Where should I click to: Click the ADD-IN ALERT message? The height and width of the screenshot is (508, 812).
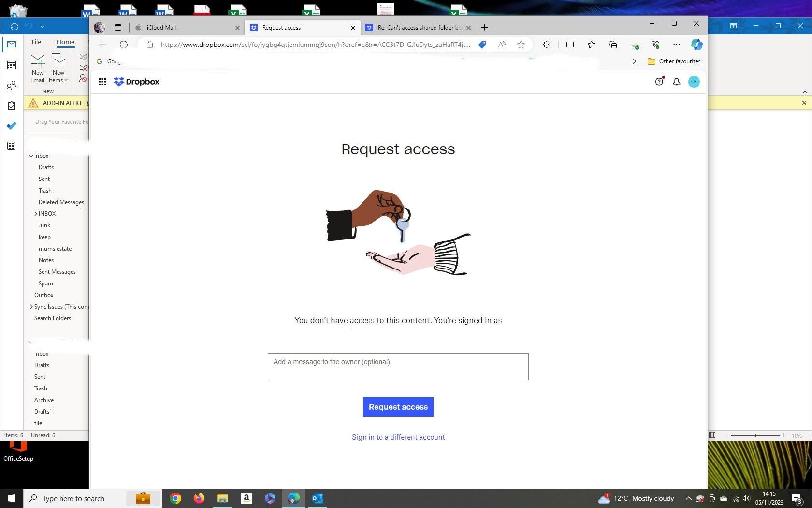point(62,103)
